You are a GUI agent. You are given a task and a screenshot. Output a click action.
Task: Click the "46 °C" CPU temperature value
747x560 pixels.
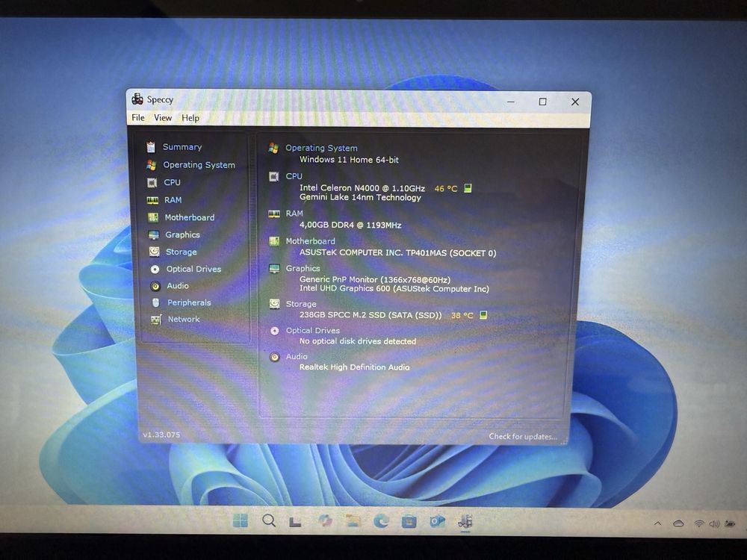(445, 189)
